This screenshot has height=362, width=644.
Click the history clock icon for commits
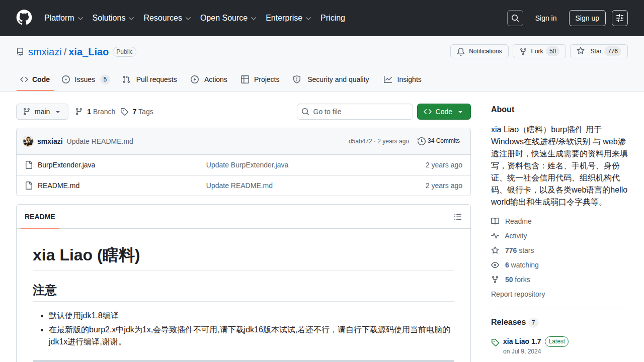pos(422,141)
